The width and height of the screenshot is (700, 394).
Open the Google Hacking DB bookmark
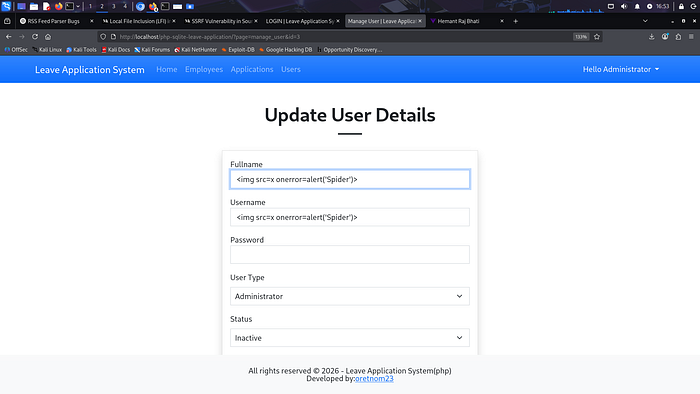click(x=286, y=50)
